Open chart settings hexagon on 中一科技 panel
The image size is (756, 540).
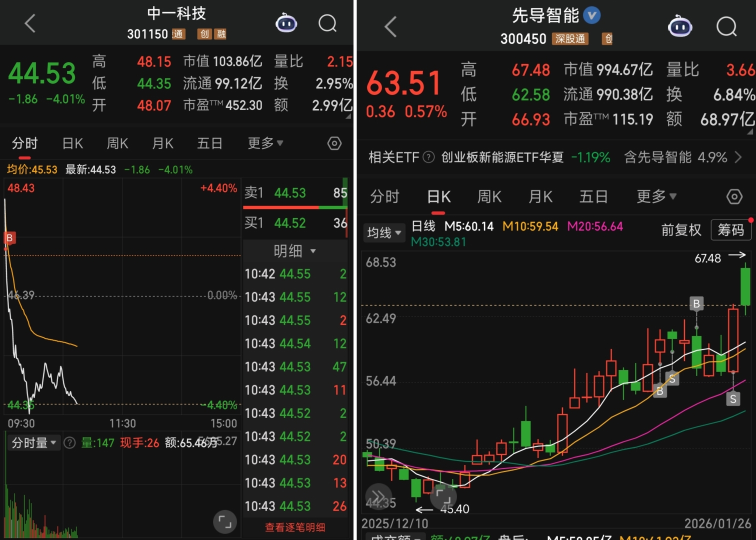334,143
